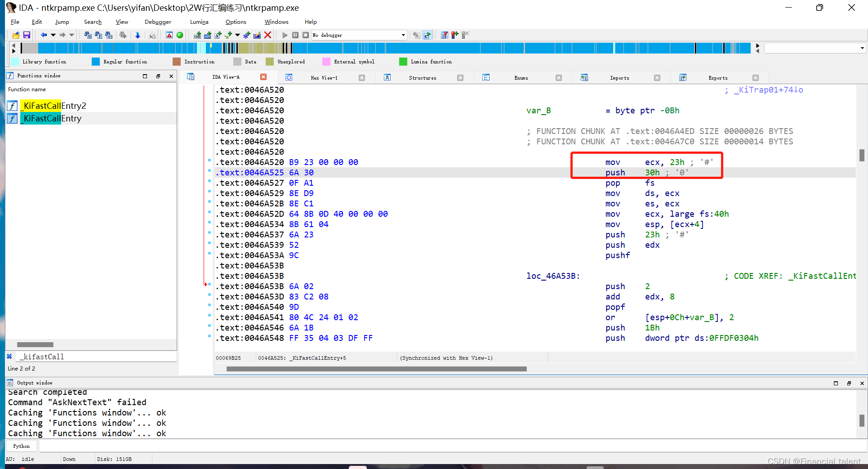The height and width of the screenshot is (469, 868).
Task: Click the Python command input line
Action: coord(453,446)
